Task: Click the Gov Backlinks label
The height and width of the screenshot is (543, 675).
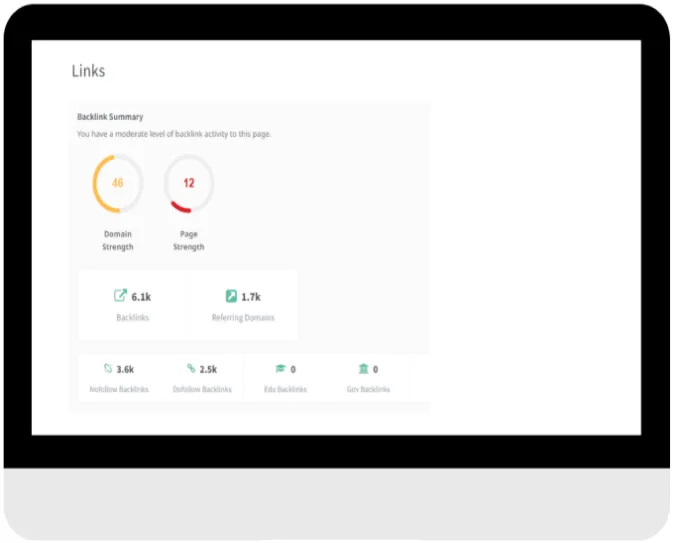Action: coord(368,389)
